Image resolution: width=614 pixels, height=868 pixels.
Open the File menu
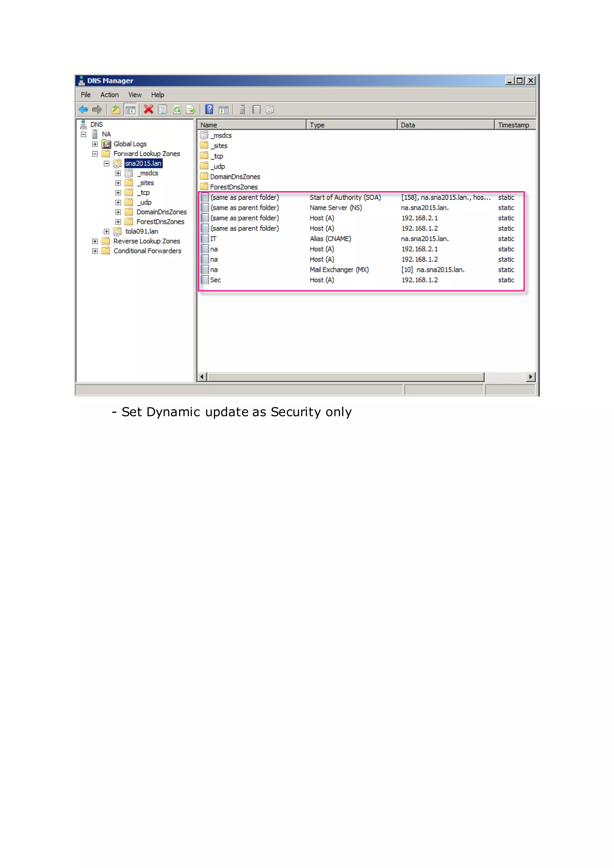click(x=86, y=95)
